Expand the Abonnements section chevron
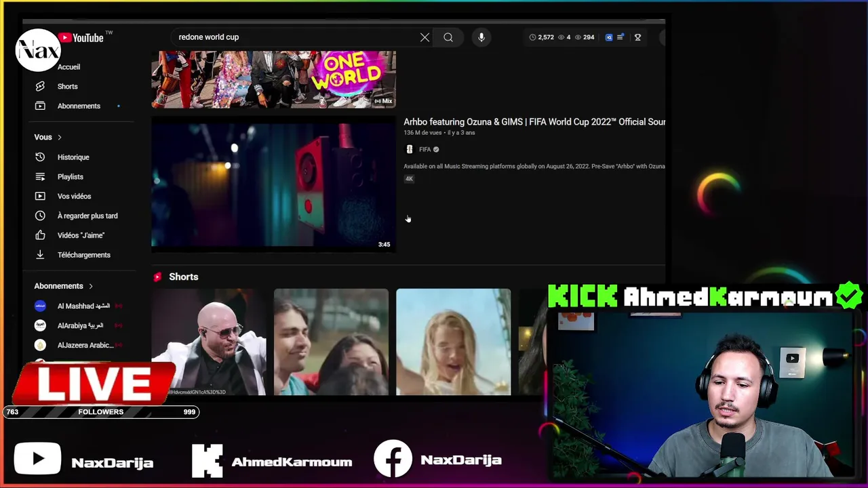This screenshot has width=868, height=488. [x=91, y=286]
